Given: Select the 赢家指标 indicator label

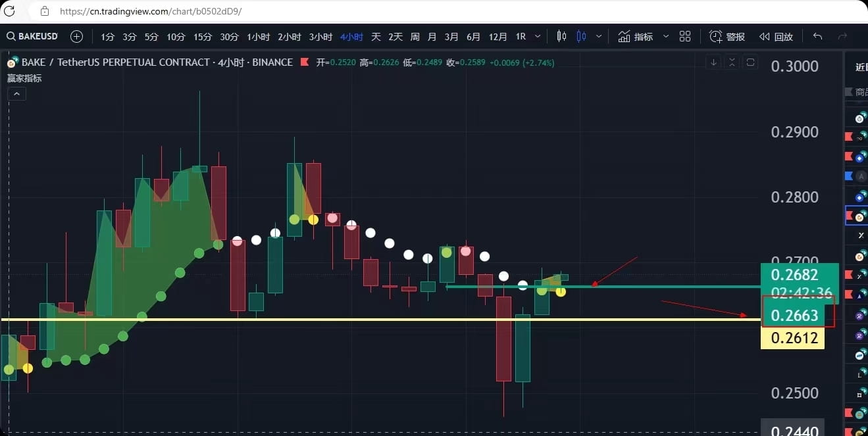Looking at the screenshot, I should [x=24, y=78].
